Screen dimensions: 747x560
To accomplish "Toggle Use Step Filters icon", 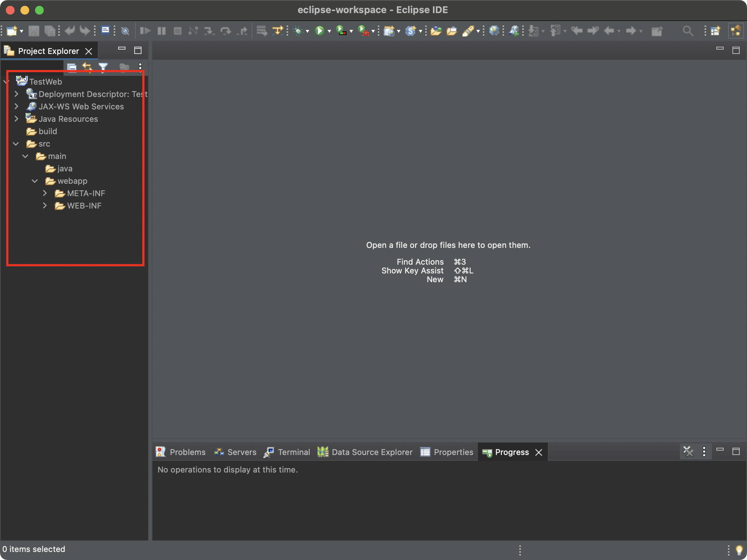I will 278,31.
